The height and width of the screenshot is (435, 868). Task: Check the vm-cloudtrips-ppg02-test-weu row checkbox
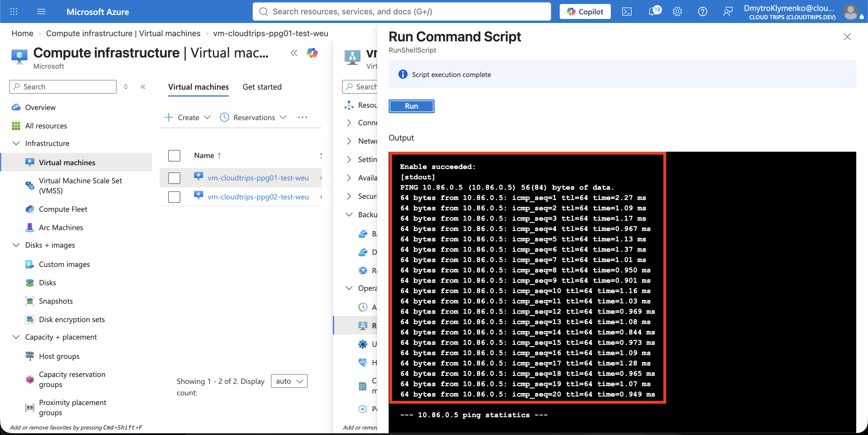(174, 197)
